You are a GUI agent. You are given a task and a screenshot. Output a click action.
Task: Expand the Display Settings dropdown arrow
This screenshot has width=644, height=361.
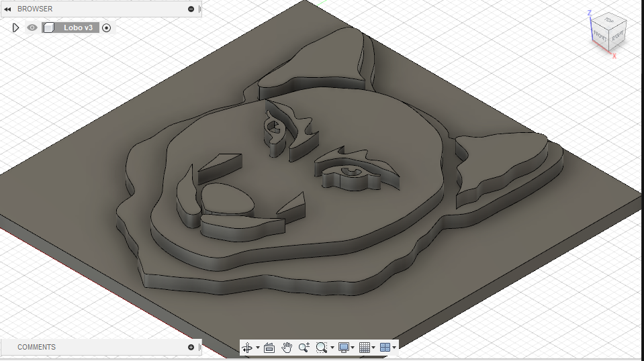pyautogui.click(x=353, y=348)
